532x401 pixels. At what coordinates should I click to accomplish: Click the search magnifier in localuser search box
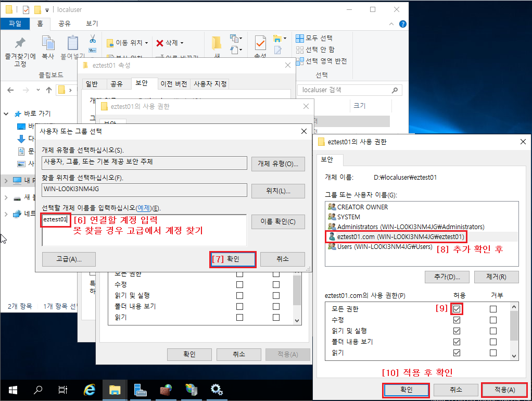pyautogui.click(x=395, y=90)
